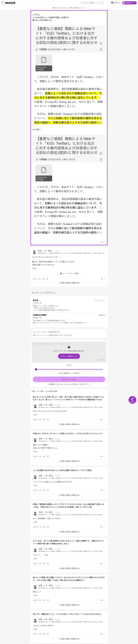Image resolution: width=138 pixels, height=644 pixels.
Task: Click the Underline formatting icon
Action: tap(40, 344)
